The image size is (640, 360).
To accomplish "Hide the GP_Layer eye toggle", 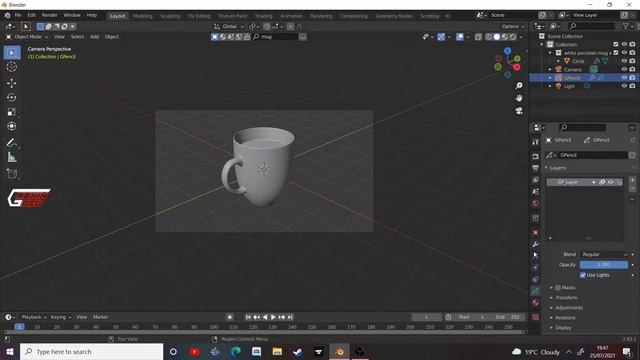I will coord(611,182).
